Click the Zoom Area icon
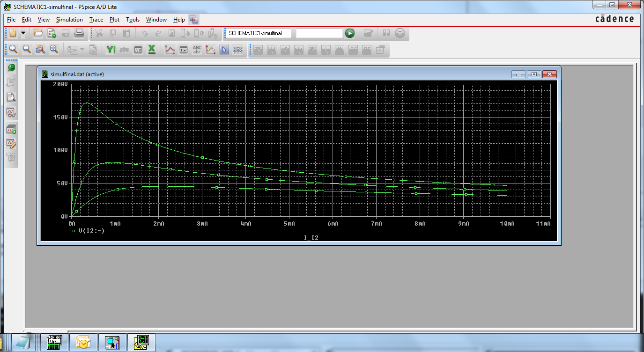This screenshot has width=644, height=352. click(x=40, y=49)
